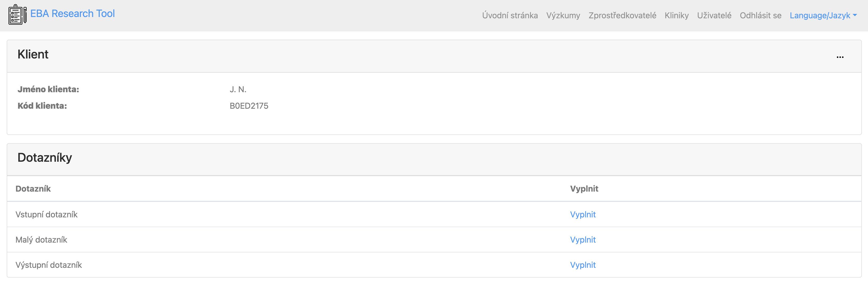Click the EBA clipboard logo icon

click(x=18, y=14)
